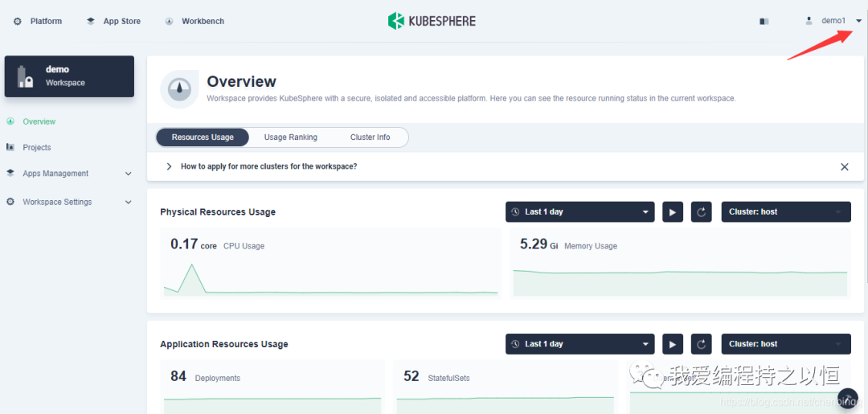Image resolution: width=868 pixels, height=414 pixels.
Task: Refresh the Application Resources Usage data
Action: point(702,344)
